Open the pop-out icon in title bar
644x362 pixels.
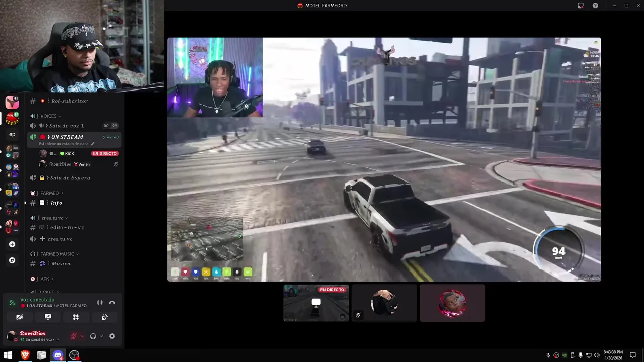pos(581,6)
